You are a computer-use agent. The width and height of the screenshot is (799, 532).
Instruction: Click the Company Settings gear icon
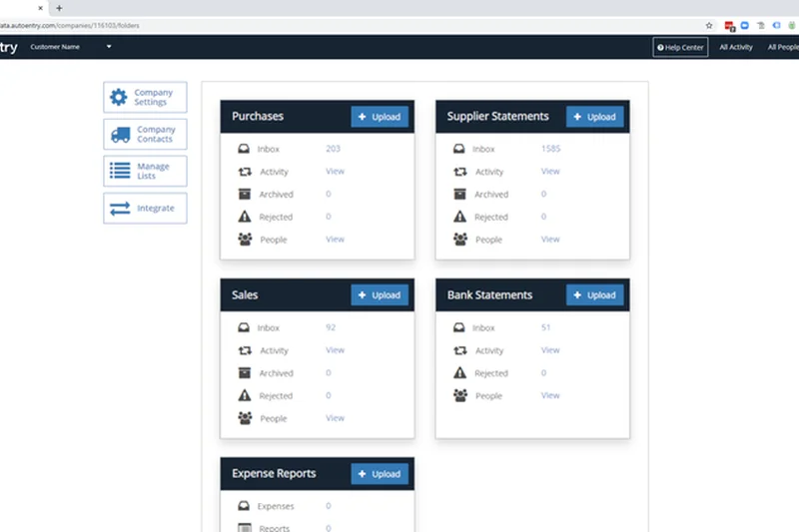(119, 97)
